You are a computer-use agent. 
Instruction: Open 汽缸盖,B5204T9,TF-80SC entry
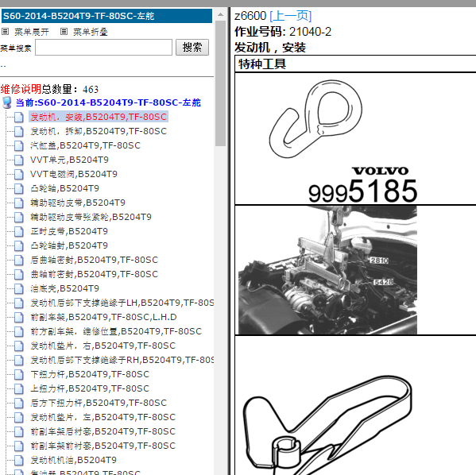pos(85,145)
